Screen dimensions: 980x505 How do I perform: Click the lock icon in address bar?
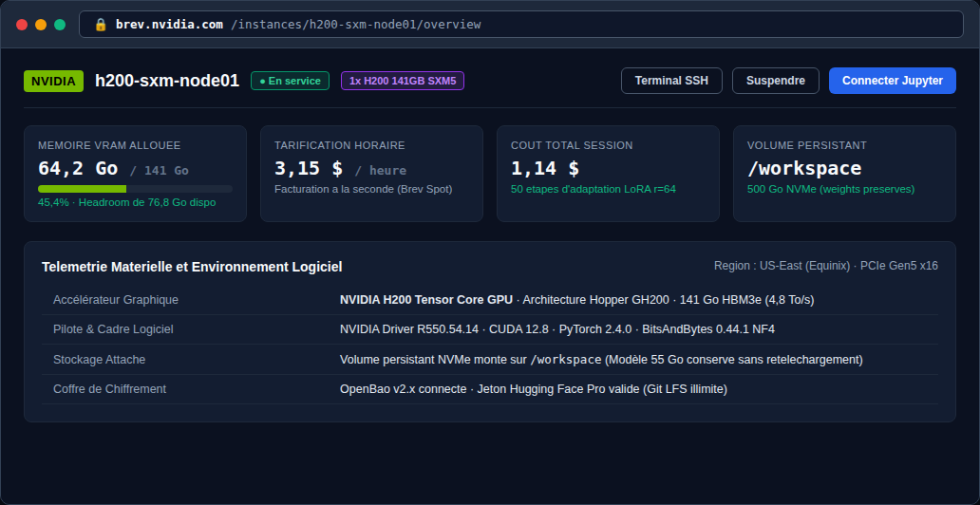(101, 25)
